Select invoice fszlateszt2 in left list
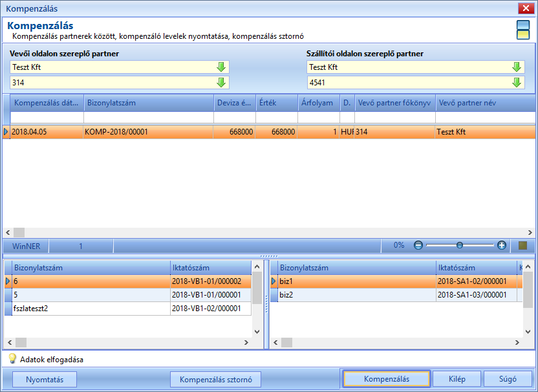538x392 pixels. (128, 309)
